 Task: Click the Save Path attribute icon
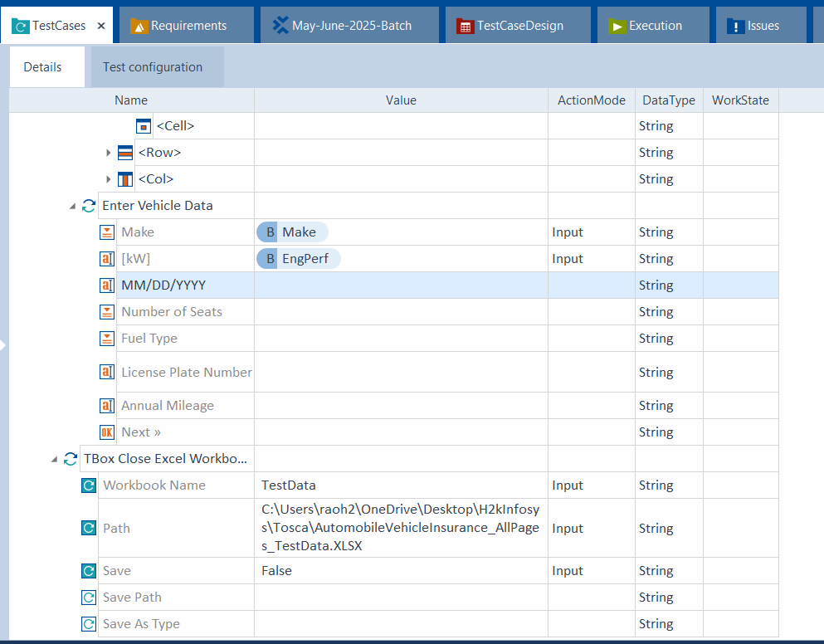89,598
